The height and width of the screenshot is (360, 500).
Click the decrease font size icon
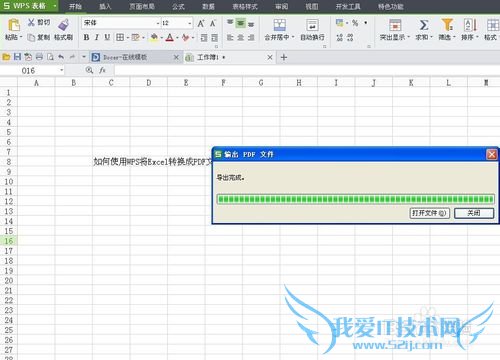[x=213, y=23]
